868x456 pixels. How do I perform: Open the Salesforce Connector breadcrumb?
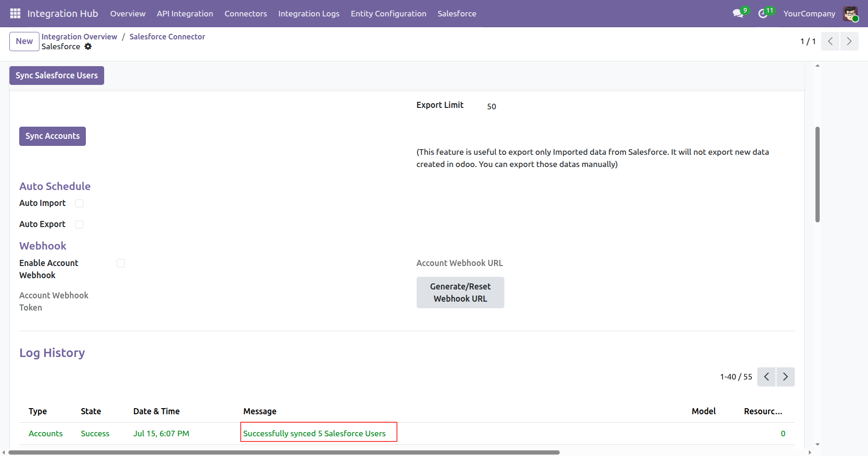coord(167,37)
